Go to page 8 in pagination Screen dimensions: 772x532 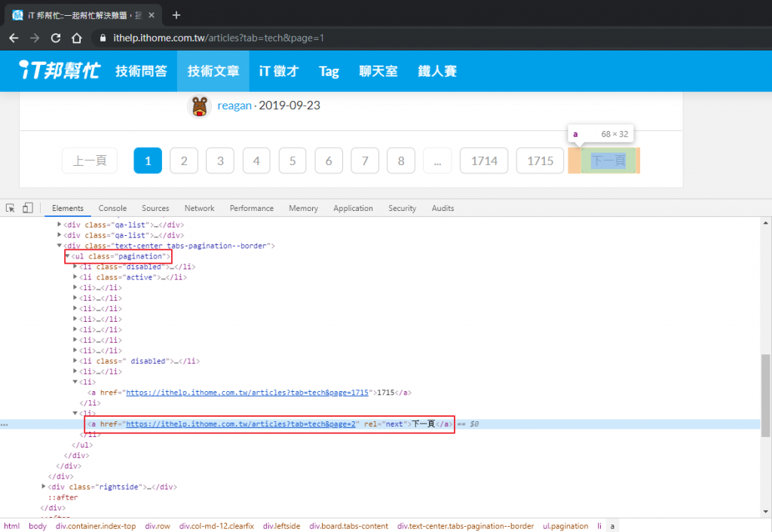click(401, 161)
